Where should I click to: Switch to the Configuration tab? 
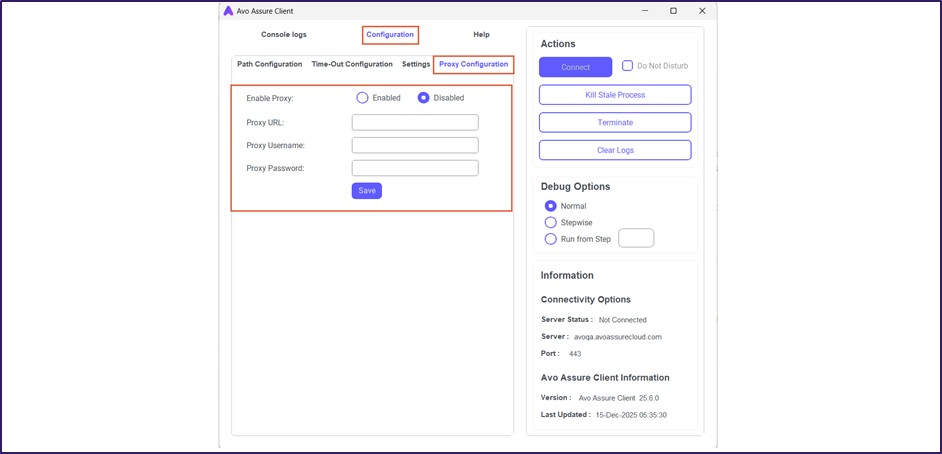[390, 35]
